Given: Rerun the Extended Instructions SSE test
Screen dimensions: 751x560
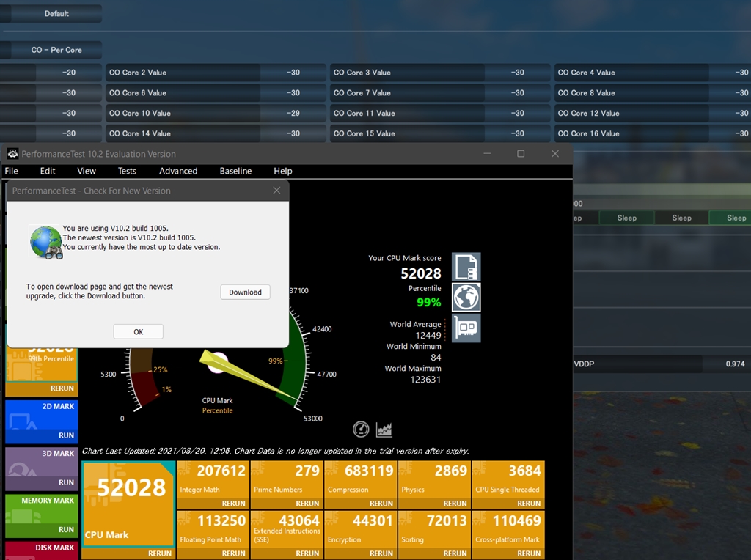Looking at the screenshot, I should 307,553.
